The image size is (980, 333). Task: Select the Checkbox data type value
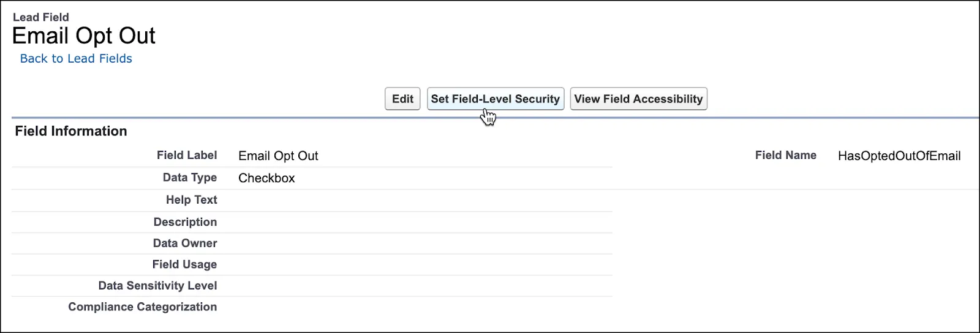coord(266,178)
